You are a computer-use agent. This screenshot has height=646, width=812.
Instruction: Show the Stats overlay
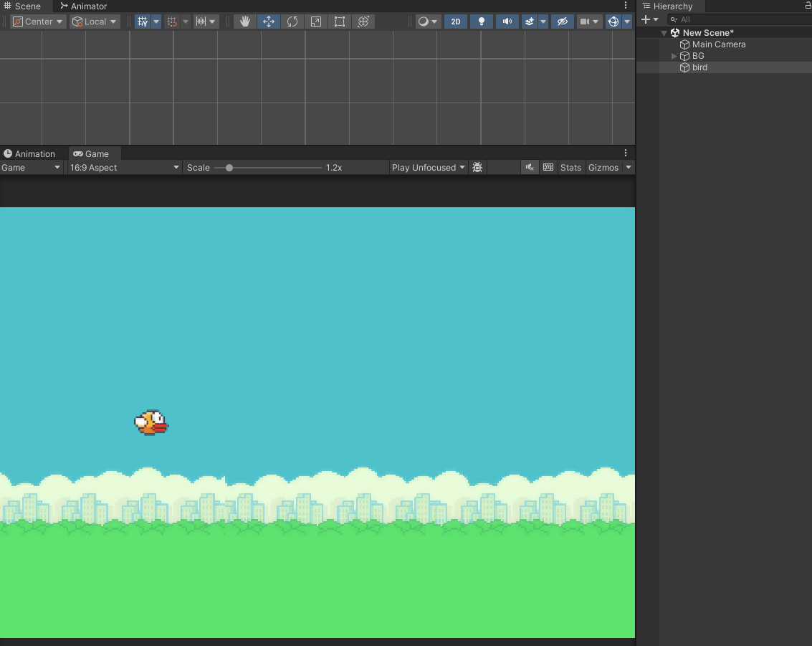(x=570, y=167)
